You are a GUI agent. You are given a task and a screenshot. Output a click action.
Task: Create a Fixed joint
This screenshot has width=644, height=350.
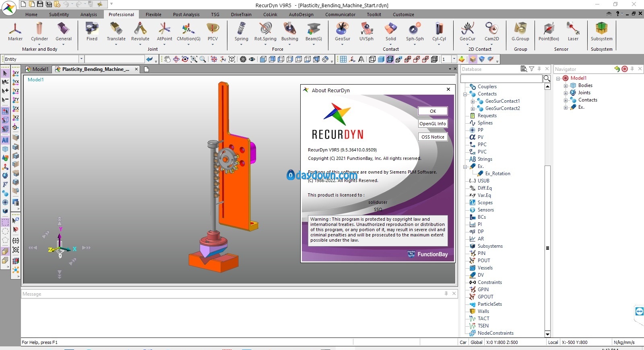(92, 31)
